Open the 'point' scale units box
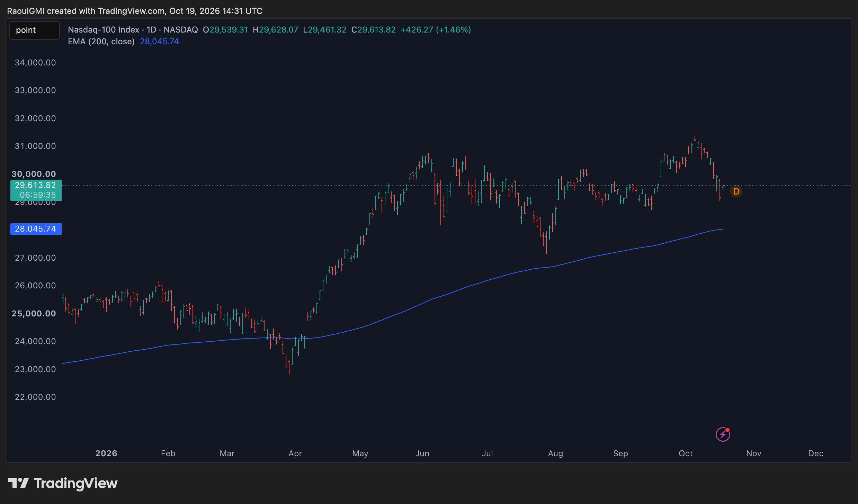Viewport: 858px width, 504px height. 35,30
